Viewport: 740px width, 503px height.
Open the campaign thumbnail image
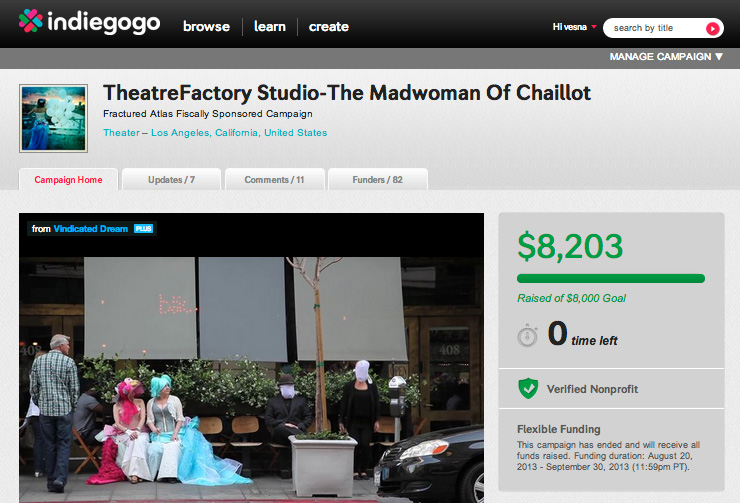click(x=53, y=118)
